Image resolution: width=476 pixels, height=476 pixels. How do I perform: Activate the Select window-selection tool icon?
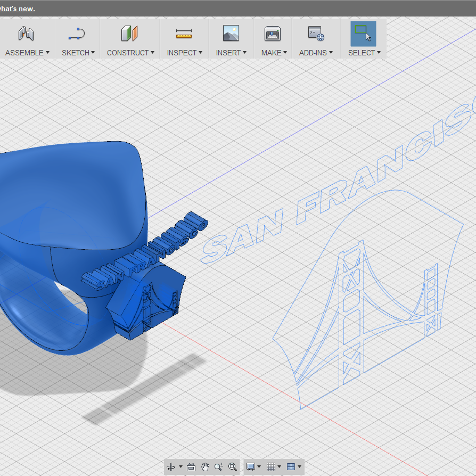tap(363, 34)
